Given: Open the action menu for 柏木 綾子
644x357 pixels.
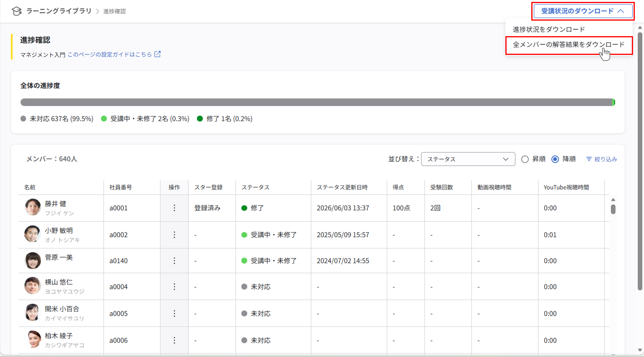Looking at the screenshot, I should click(174, 340).
